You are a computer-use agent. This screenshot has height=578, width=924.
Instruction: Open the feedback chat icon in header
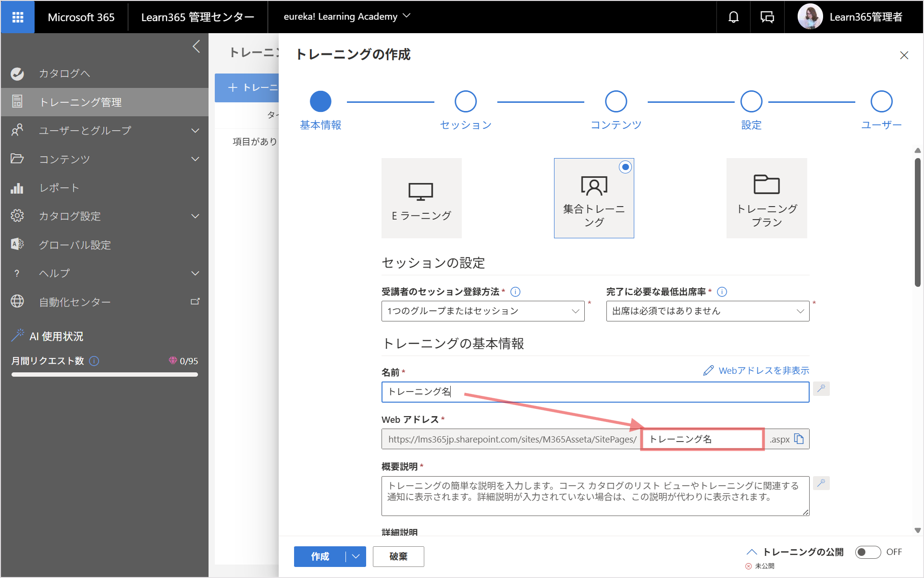pyautogui.click(x=767, y=17)
